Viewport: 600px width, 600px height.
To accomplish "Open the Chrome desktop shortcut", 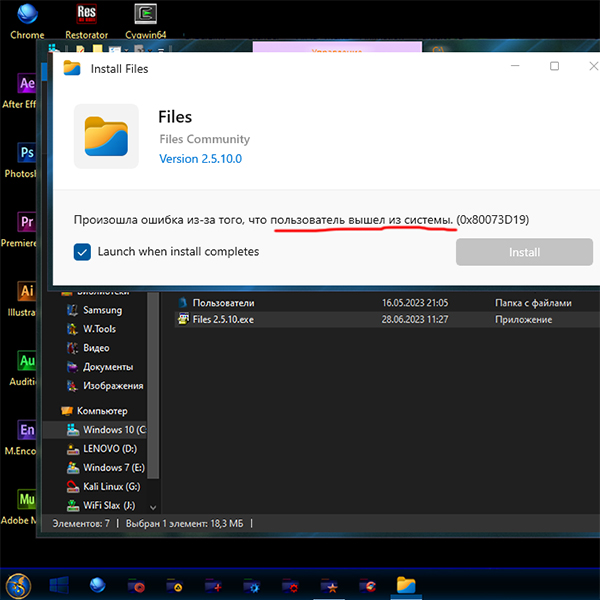I will pyautogui.click(x=27, y=21).
